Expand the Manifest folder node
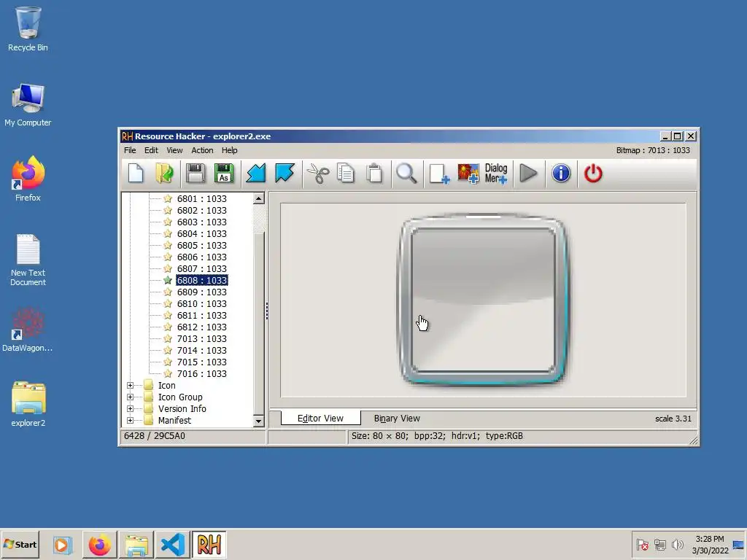Image resolution: width=747 pixels, height=560 pixels. click(130, 421)
